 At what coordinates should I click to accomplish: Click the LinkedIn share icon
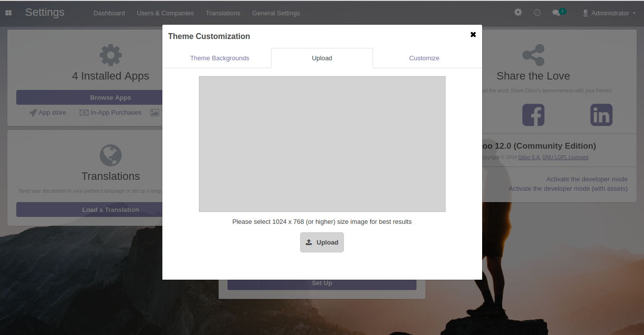(x=601, y=115)
